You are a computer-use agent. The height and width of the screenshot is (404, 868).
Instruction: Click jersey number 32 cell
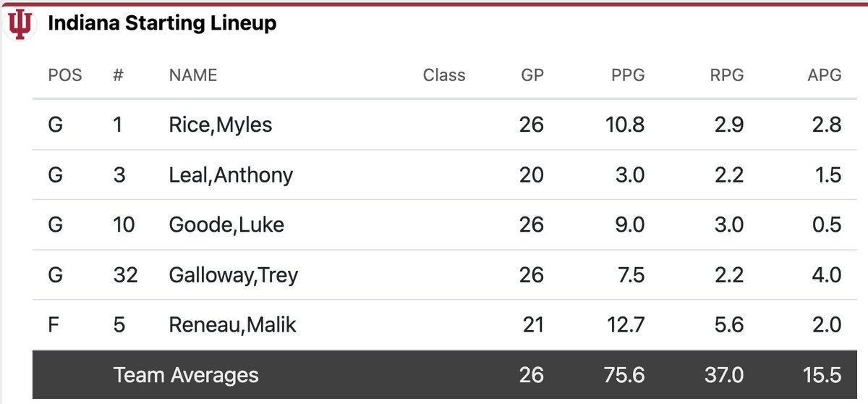click(125, 275)
